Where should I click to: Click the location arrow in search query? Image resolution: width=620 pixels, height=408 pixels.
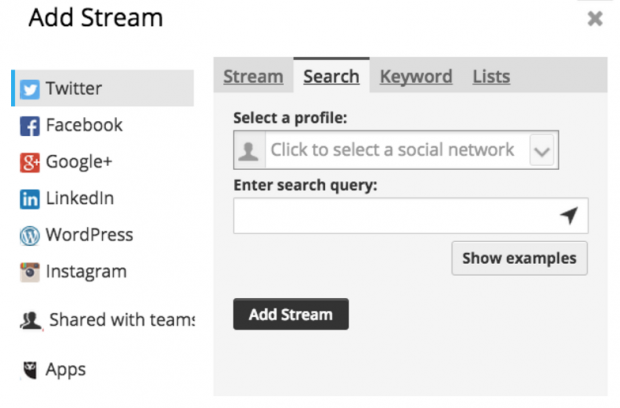click(569, 215)
